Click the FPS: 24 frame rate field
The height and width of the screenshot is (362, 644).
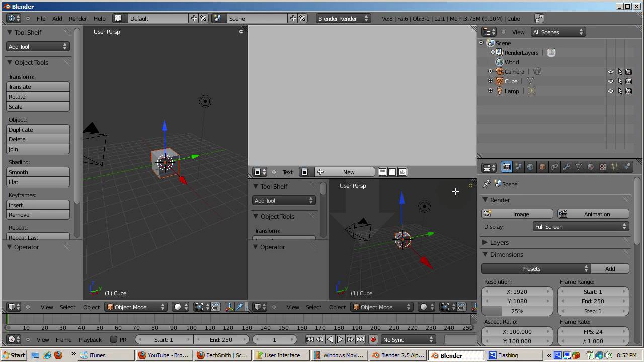pyautogui.click(x=593, y=332)
